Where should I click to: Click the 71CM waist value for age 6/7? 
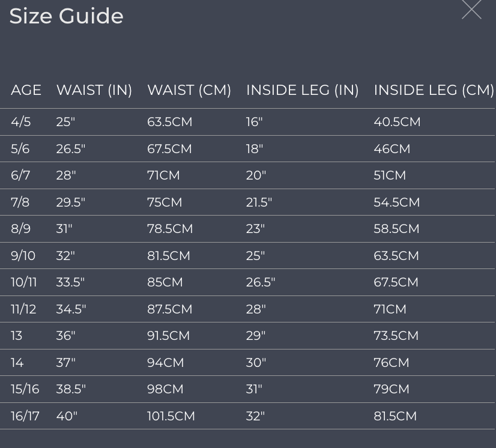tap(163, 175)
